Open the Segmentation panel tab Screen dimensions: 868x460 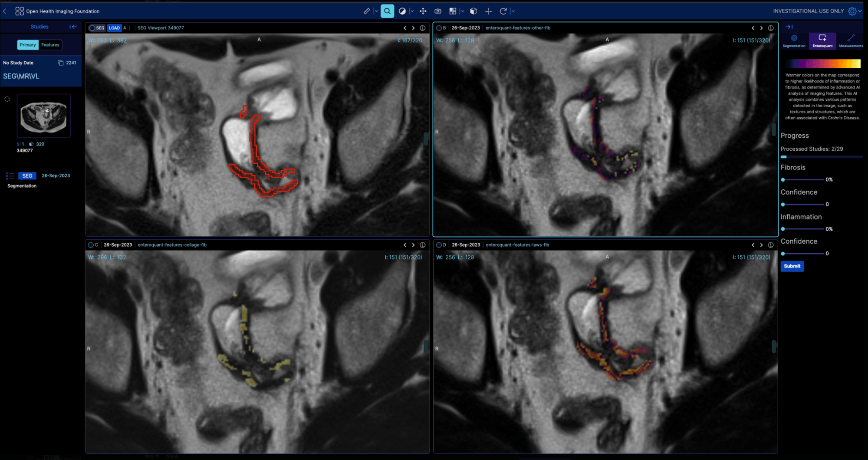[794, 41]
